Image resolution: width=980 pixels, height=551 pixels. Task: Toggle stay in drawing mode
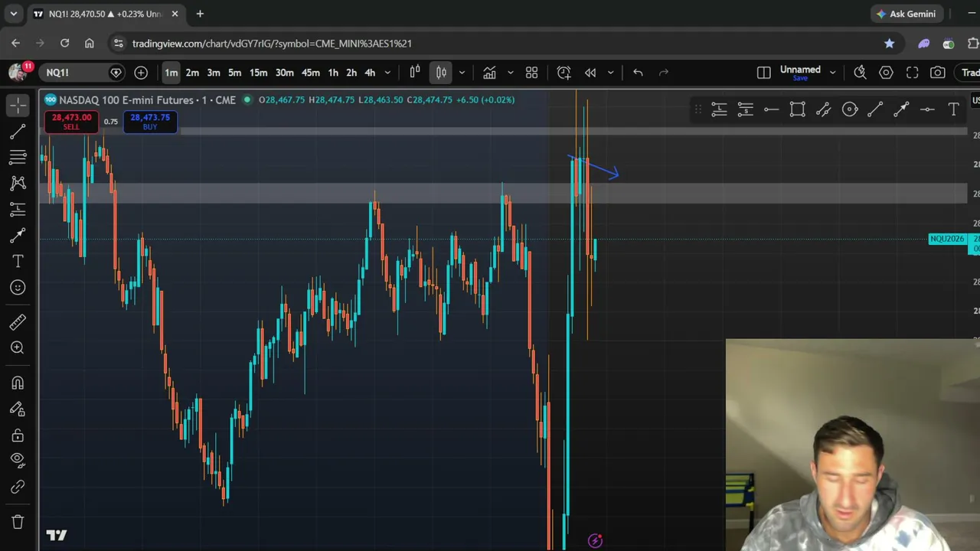click(18, 409)
